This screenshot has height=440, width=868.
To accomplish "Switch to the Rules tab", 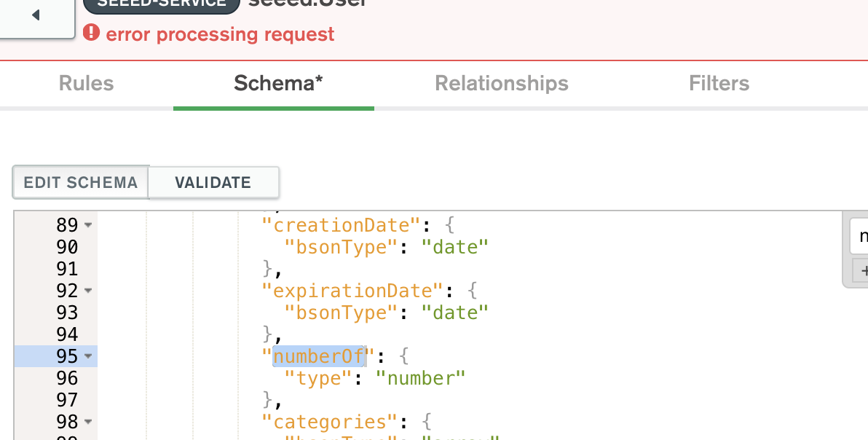I will click(x=86, y=84).
